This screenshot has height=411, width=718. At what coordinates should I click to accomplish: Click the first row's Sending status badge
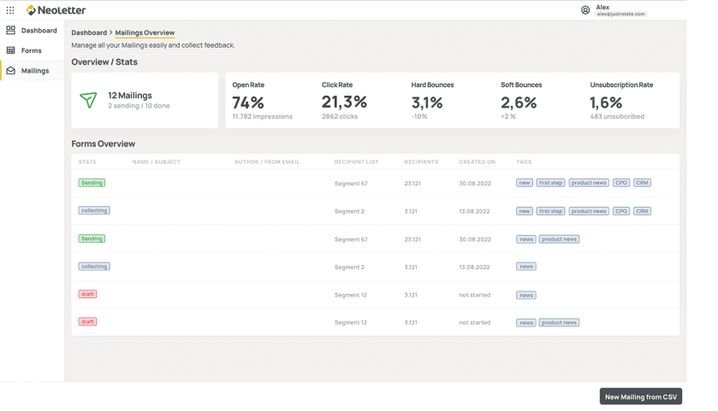92,183
